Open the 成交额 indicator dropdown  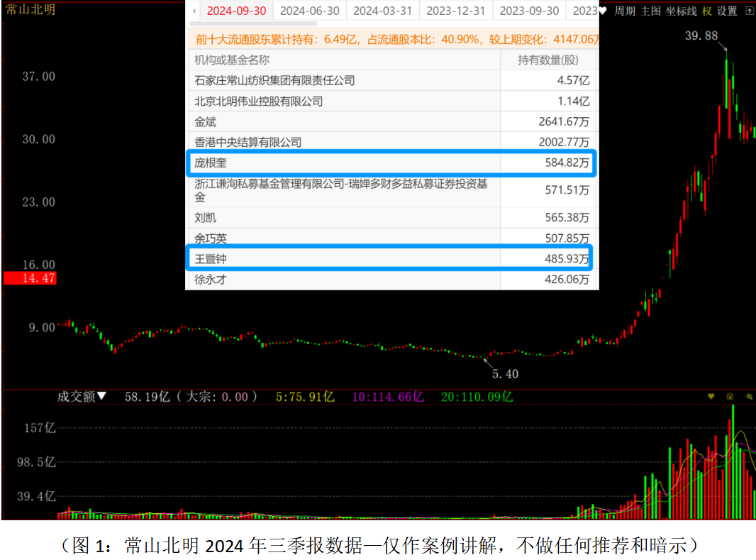click(x=82, y=397)
